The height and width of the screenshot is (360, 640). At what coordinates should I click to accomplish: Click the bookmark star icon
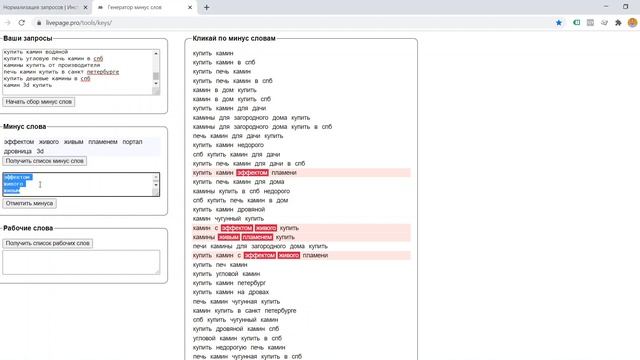559,23
